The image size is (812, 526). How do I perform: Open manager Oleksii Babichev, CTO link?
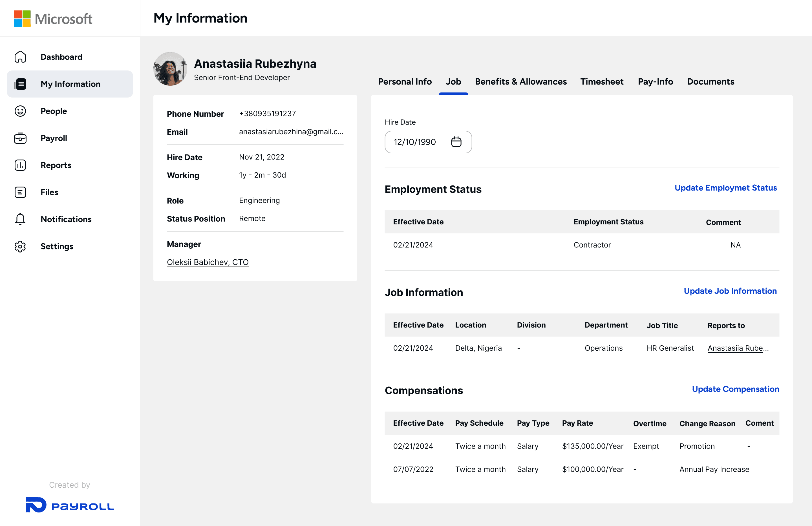(208, 262)
